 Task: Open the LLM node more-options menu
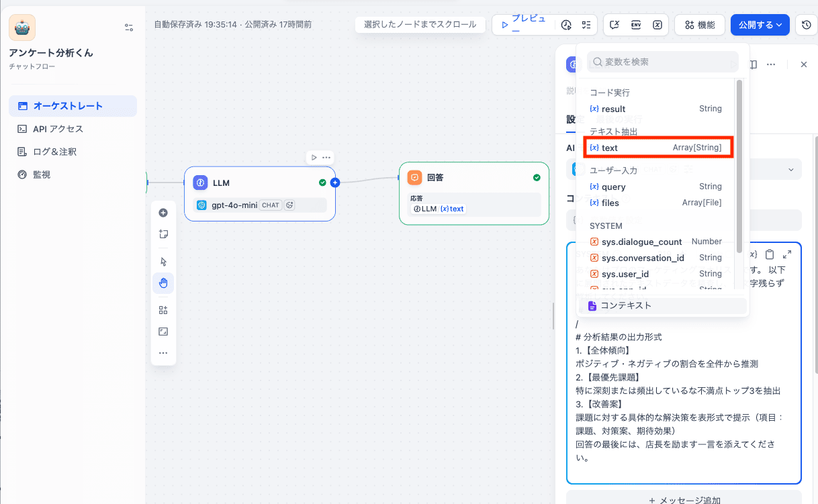click(326, 158)
